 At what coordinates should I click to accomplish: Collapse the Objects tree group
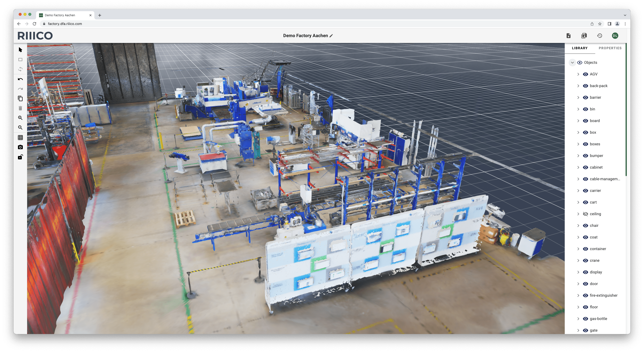click(x=572, y=63)
